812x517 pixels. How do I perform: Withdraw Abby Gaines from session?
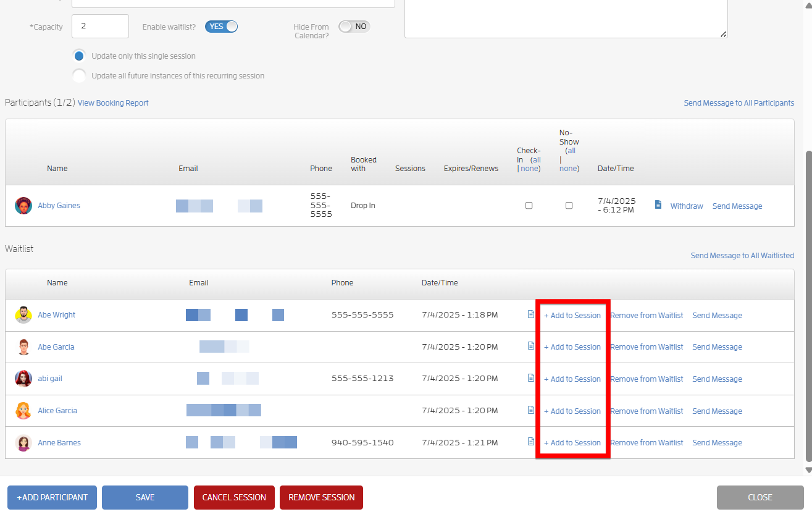coord(687,206)
